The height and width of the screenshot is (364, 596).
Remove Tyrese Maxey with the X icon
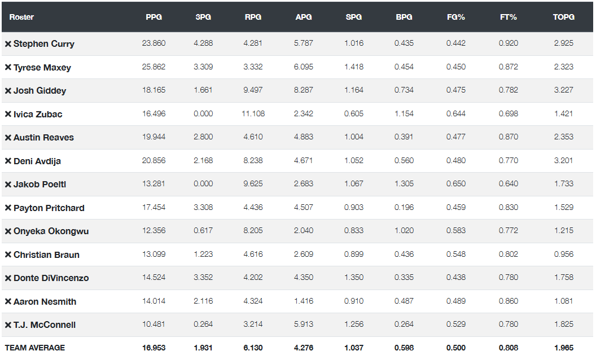click(8, 67)
